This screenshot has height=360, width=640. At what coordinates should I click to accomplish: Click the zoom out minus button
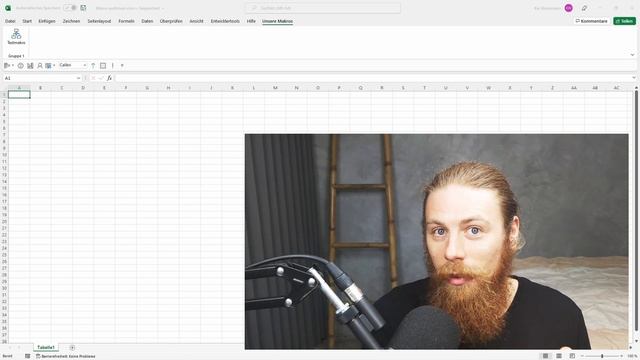[582, 356]
